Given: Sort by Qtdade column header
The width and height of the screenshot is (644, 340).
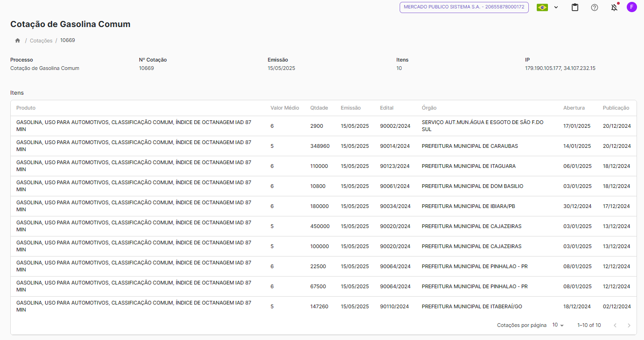Looking at the screenshot, I should pyautogui.click(x=319, y=108).
